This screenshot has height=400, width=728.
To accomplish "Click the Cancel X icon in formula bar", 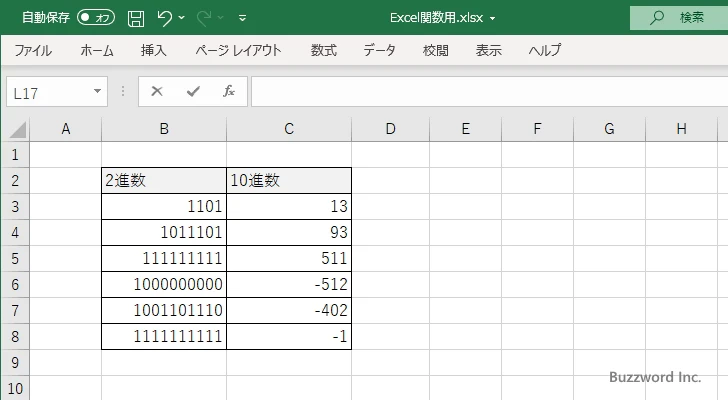I will 157,91.
